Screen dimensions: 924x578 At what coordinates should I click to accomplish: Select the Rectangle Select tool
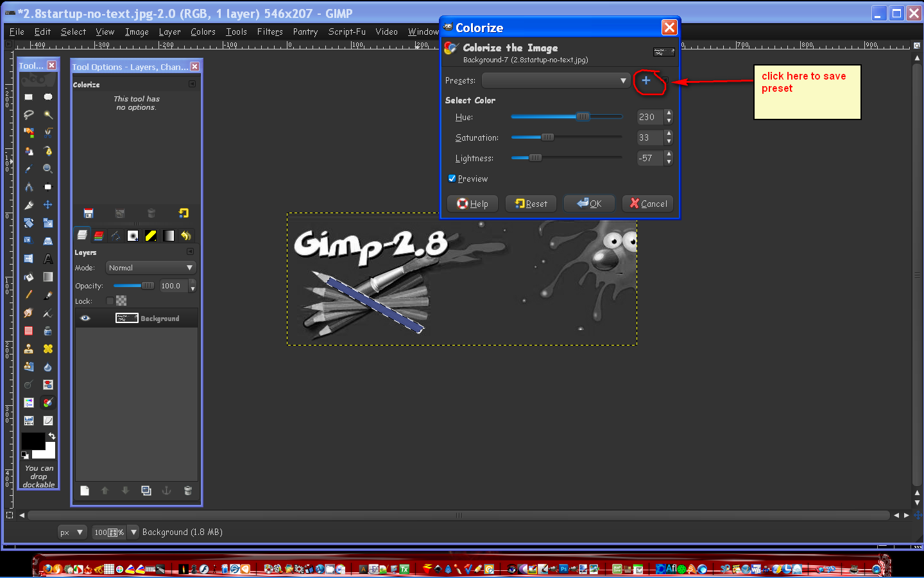pyautogui.click(x=29, y=97)
